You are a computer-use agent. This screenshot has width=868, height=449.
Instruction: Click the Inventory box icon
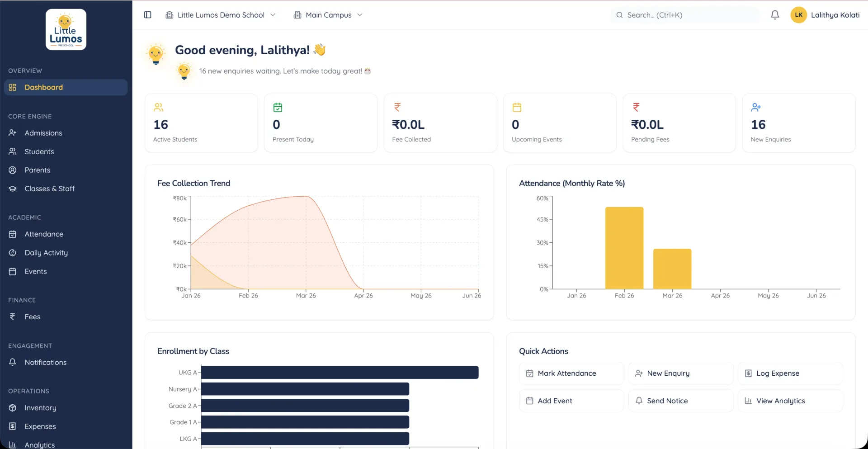[13, 408]
